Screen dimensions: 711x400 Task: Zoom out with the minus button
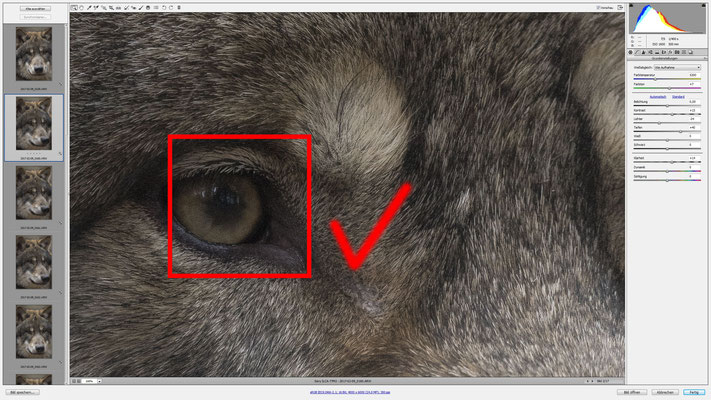(74, 381)
